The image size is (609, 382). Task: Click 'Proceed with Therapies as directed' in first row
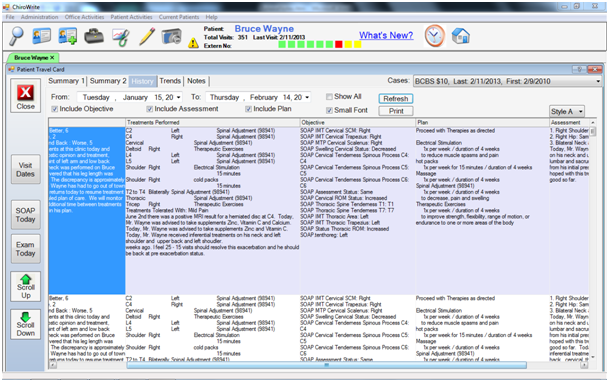pos(455,130)
